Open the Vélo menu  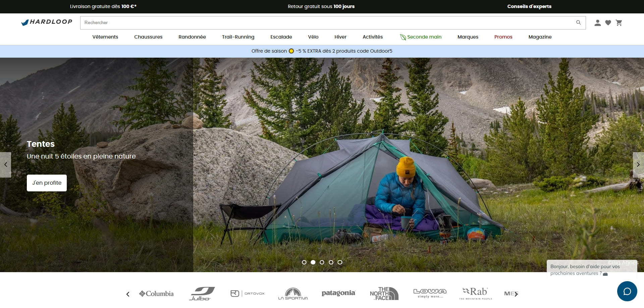(x=313, y=37)
